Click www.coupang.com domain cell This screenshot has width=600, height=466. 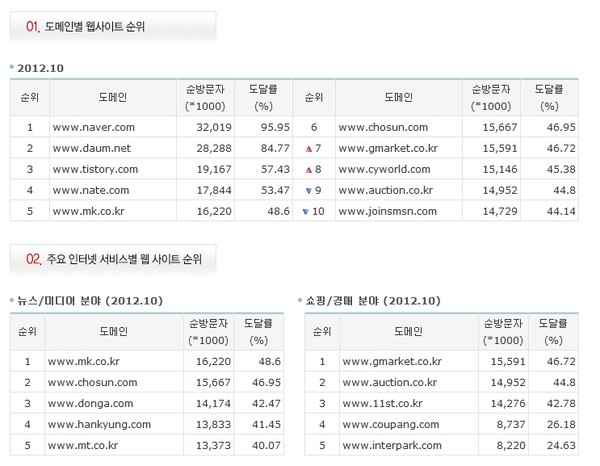391,424
